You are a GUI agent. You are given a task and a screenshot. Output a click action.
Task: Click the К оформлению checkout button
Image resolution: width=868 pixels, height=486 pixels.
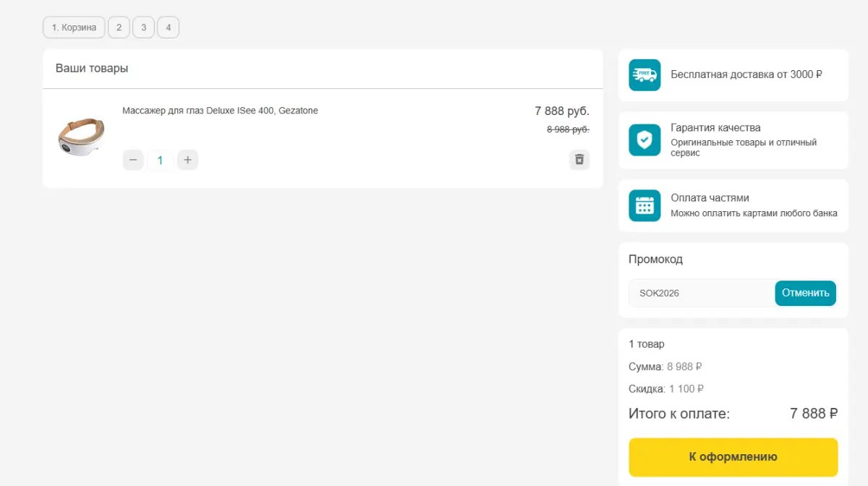[733, 457]
